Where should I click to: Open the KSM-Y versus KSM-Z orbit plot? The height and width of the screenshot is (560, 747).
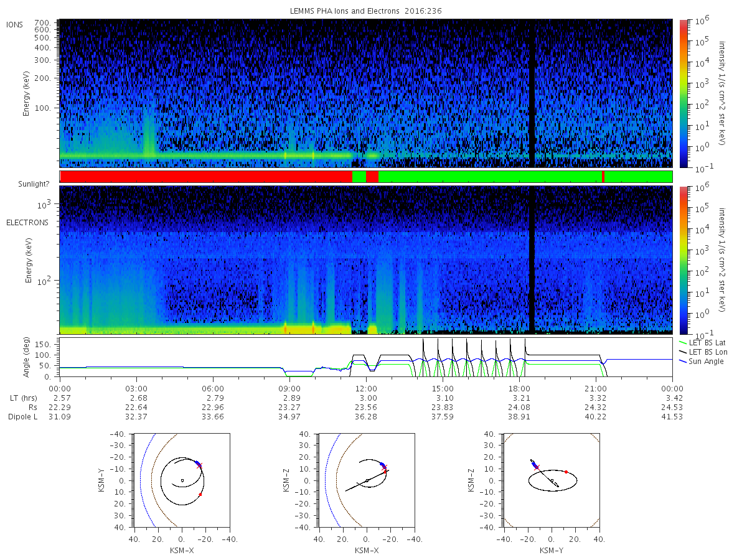(x=551, y=480)
